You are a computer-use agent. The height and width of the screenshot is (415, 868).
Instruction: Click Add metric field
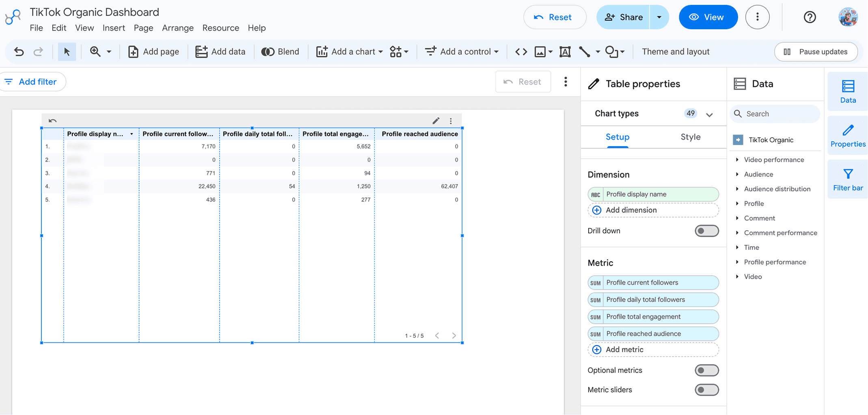point(653,350)
